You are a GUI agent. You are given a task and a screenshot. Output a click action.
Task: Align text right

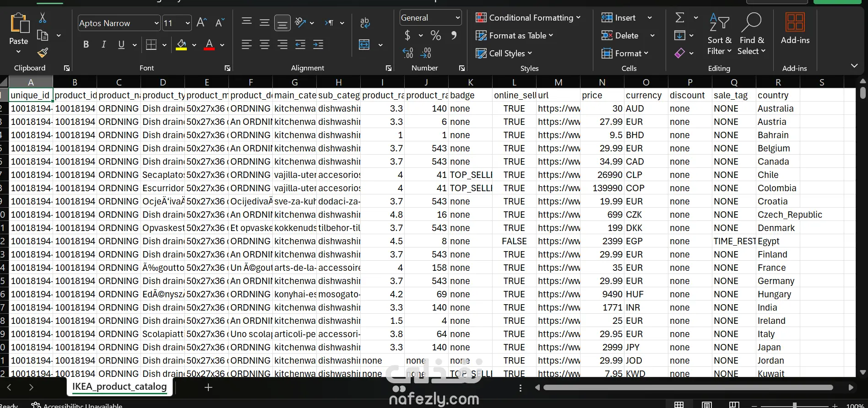[282, 44]
